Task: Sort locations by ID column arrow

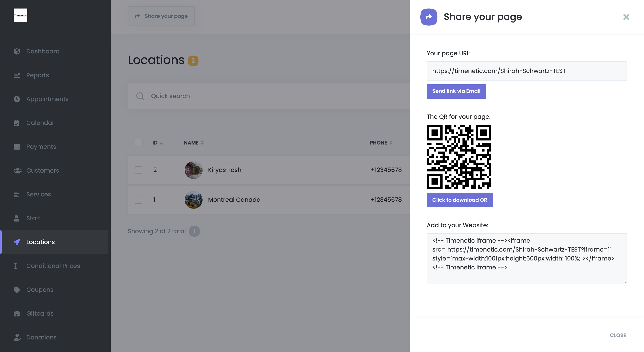Action: [161, 143]
